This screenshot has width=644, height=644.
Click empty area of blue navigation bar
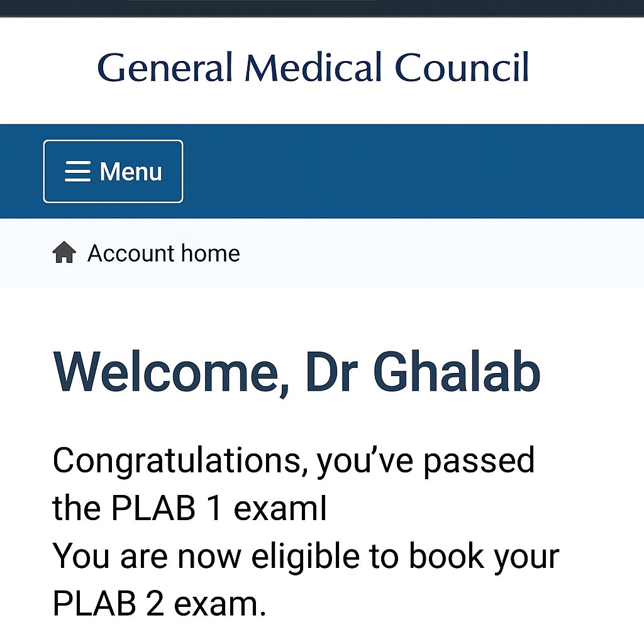coord(411,171)
